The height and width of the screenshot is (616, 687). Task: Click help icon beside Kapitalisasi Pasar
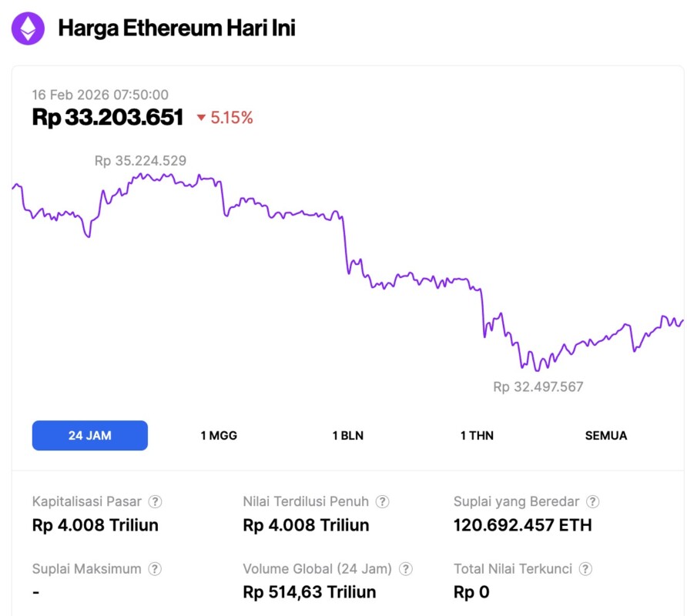(x=155, y=501)
